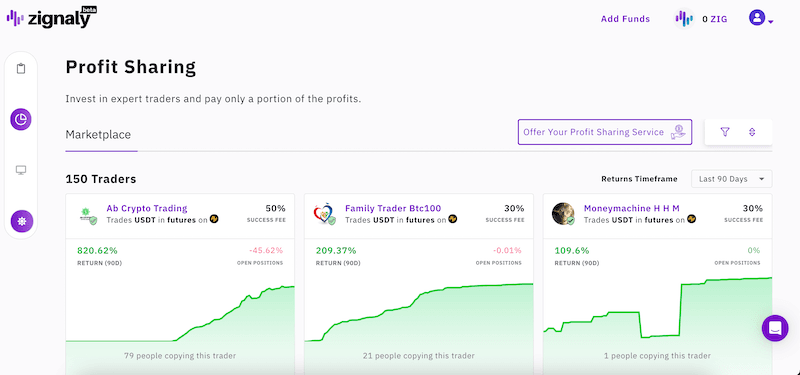800x375 pixels.
Task: Switch to the Marketplace tab
Action: click(98, 135)
